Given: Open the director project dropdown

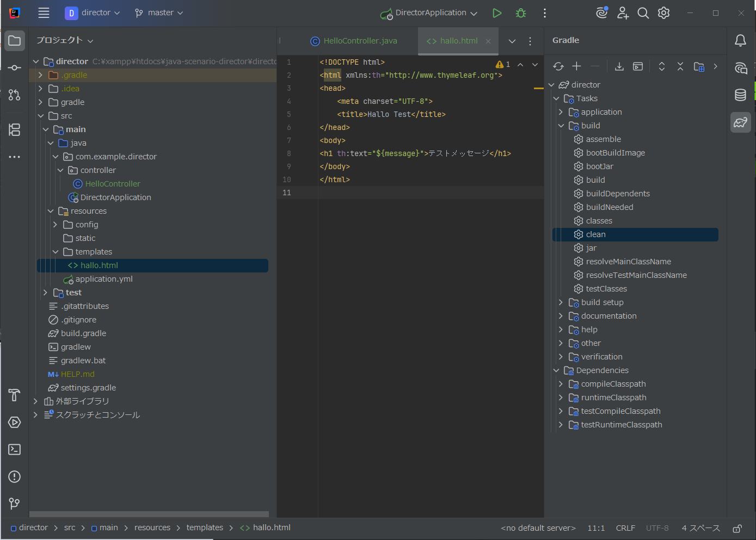Looking at the screenshot, I should pos(93,13).
